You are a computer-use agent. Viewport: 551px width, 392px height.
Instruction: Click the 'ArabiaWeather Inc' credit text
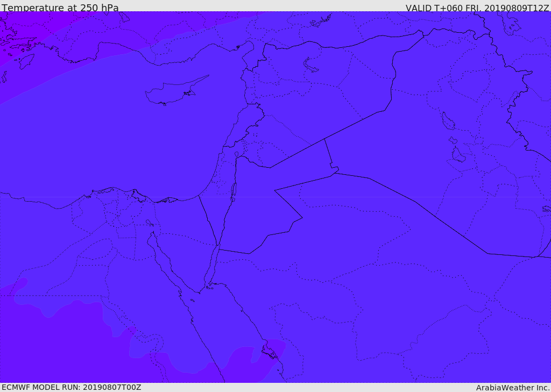pyautogui.click(x=512, y=388)
